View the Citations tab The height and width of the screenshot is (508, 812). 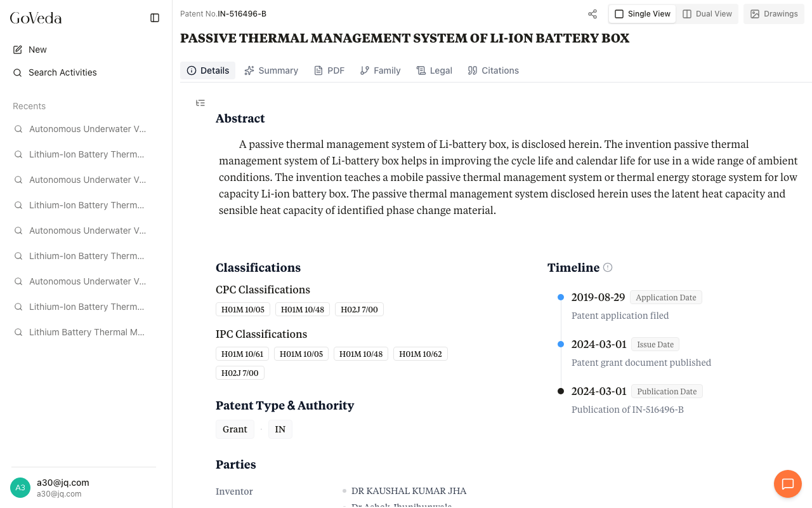pyautogui.click(x=493, y=70)
